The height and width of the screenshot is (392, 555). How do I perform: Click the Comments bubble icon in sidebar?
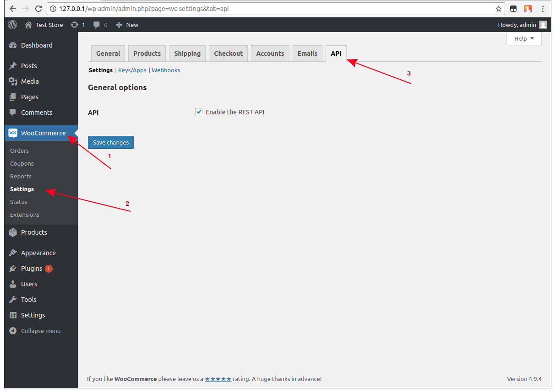(13, 113)
